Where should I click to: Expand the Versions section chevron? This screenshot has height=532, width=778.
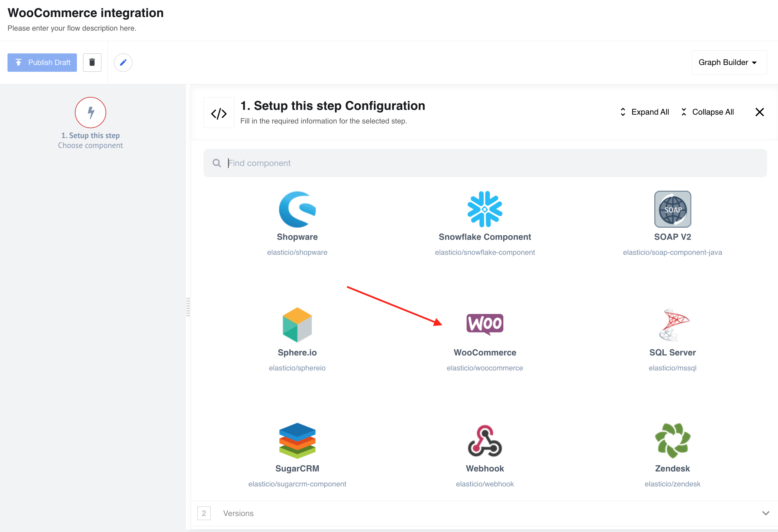click(766, 513)
